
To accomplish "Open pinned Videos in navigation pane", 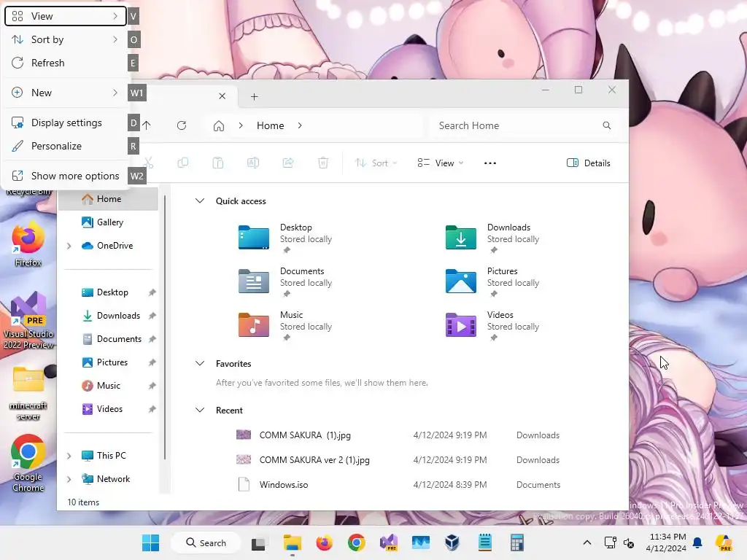I will tap(109, 409).
